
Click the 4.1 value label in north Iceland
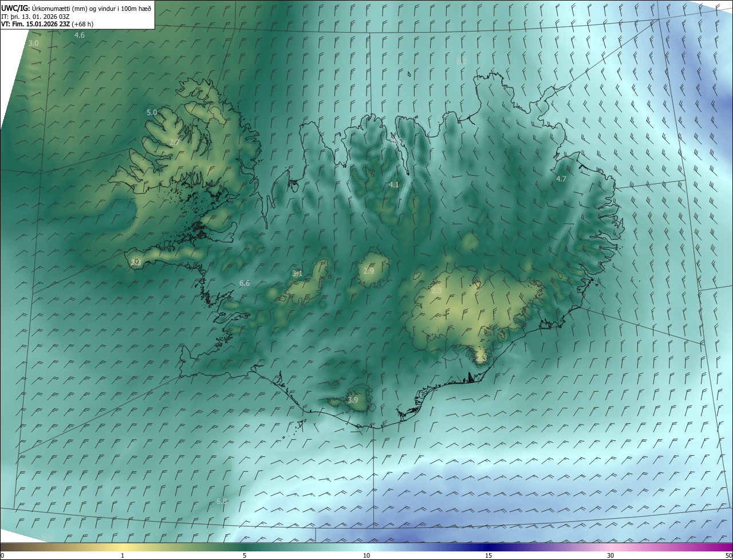coord(393,185)
